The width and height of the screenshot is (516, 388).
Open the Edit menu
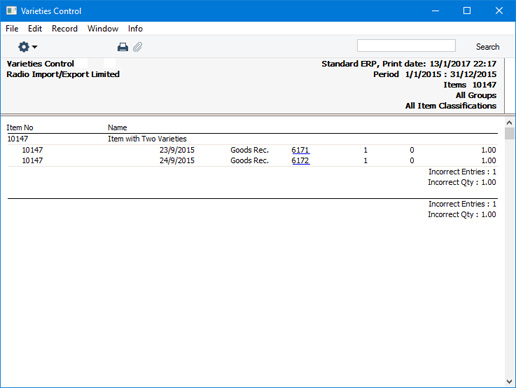pyautogui.click(x=35, y=29)
